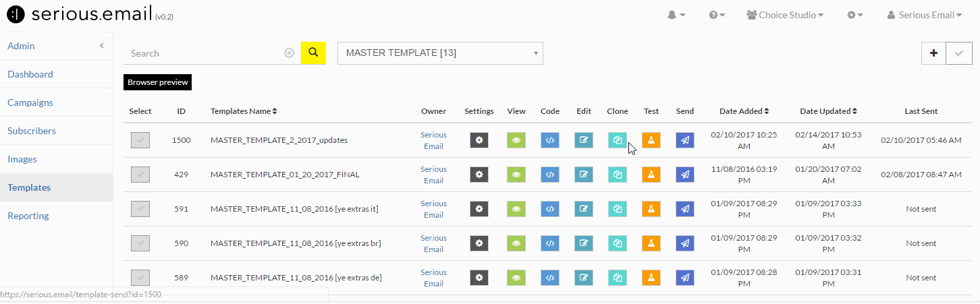Viewport: 980px width, 304px height.
Task: Click green View eye icon for template 429
Action: tap(516, 175)
